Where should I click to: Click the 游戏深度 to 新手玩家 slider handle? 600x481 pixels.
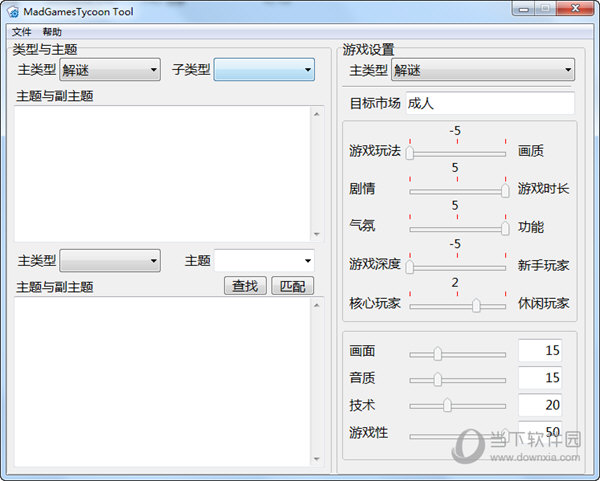pyautogui.click(x=410, y=267)
